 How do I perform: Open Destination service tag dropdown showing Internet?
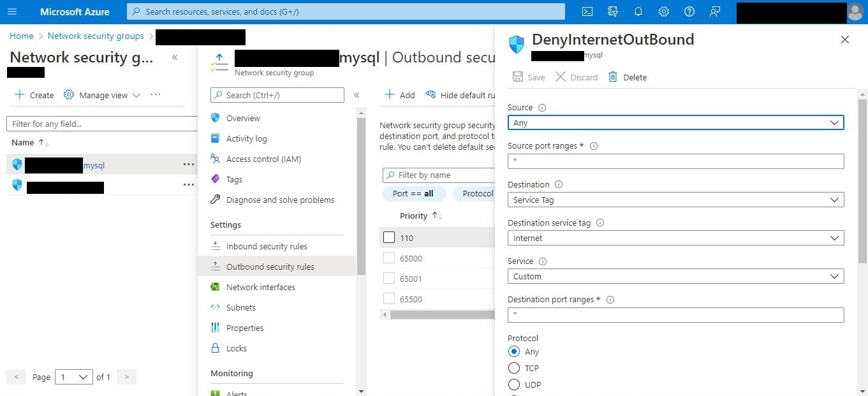[x=675, y=238]
